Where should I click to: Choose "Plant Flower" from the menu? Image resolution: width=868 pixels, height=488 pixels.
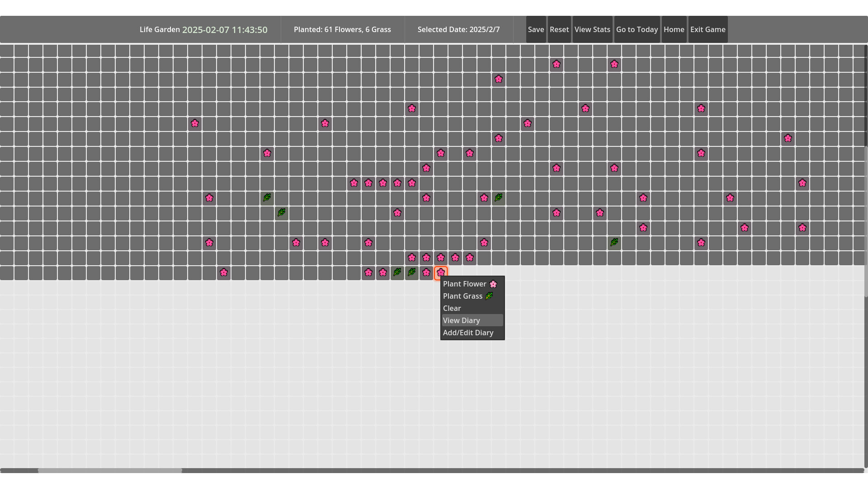[464, 284]
